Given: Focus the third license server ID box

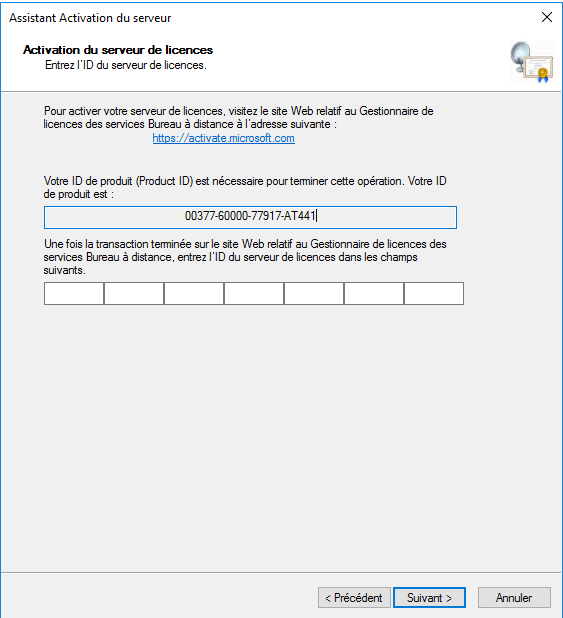Looking at the screenshot, I should [x=194, y=293].
